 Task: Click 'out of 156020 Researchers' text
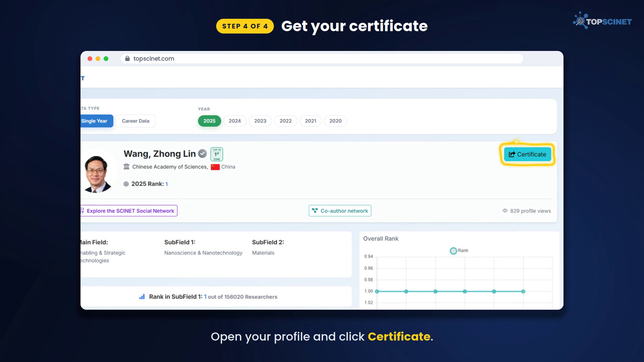coord(243,297)
